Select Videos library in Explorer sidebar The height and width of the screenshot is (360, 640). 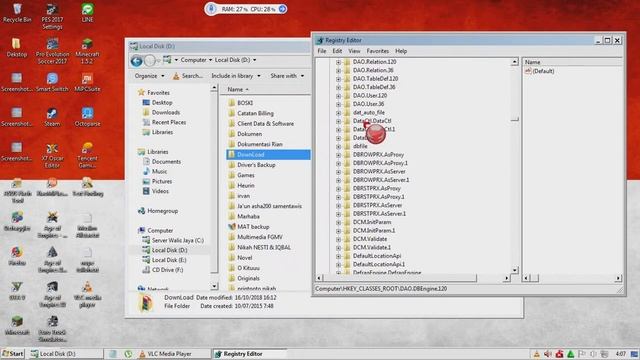click(156, 191)
